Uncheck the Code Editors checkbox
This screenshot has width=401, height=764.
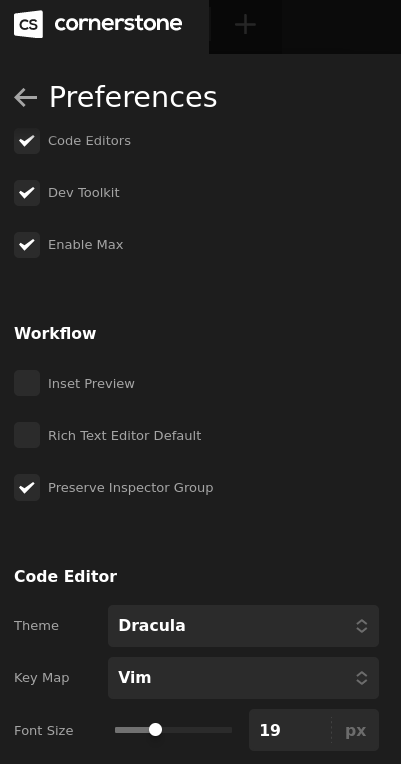click(x=27, y=141)
